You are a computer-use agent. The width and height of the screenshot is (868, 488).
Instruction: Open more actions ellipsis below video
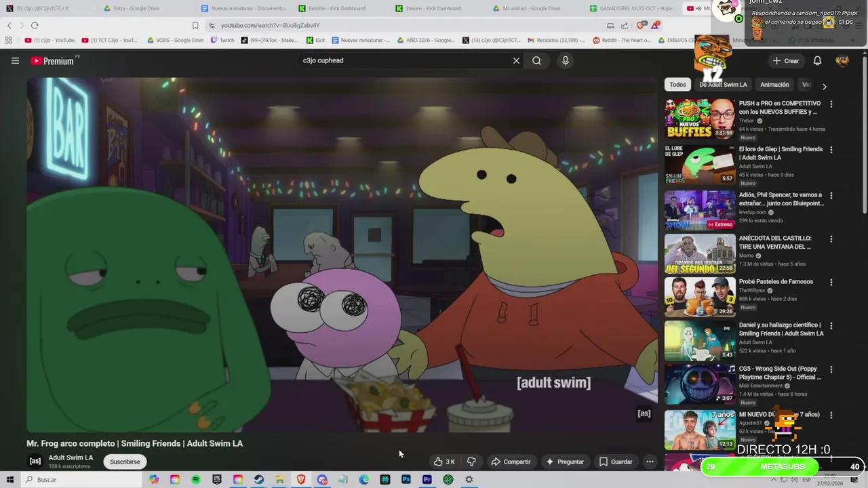click(x=650, y=462)
